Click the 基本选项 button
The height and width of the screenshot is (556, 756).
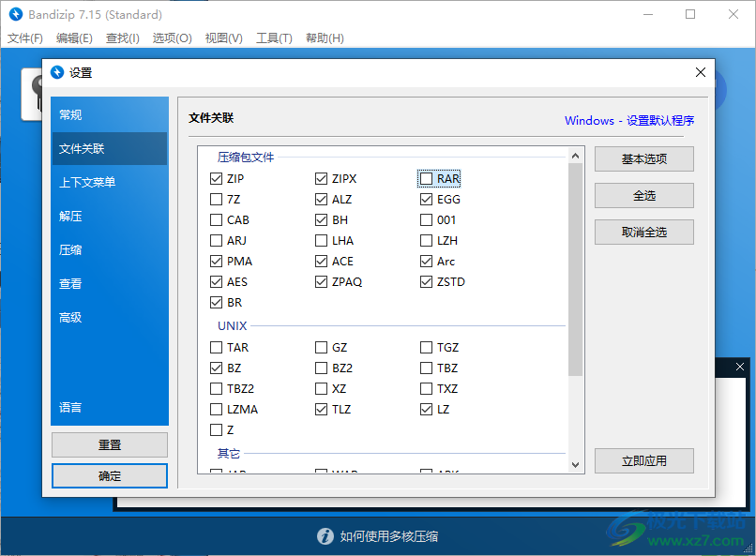click(x=644, y=159)
